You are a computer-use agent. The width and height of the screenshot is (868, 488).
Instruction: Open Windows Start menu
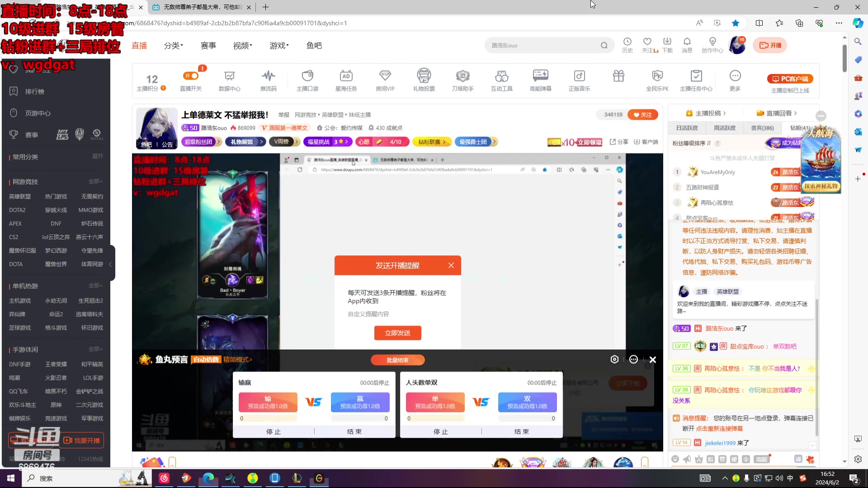tap(11, 478)
